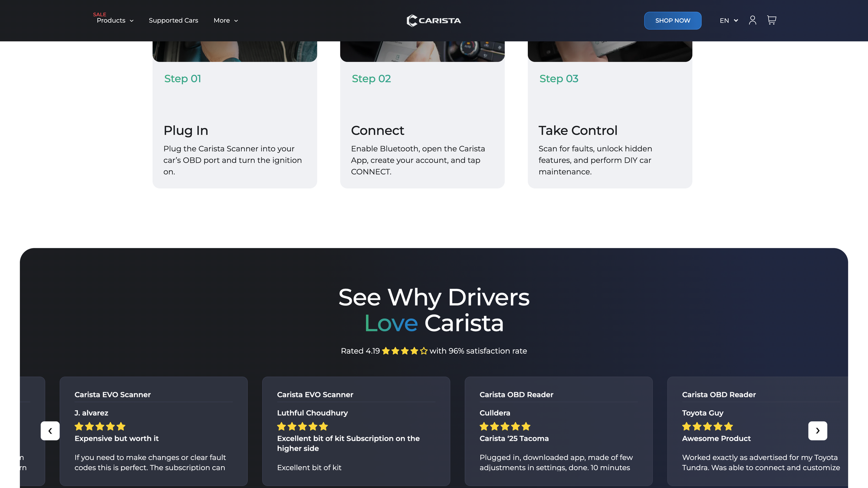This screenshot has height=488, width=868.
Task: Click the SALE badge above Products
Action: pyautogui.click(x=99, y=14)
